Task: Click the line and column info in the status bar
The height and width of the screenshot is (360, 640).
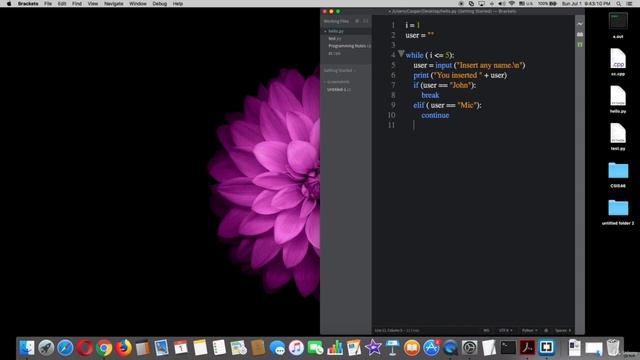Action: pos(397,330)
